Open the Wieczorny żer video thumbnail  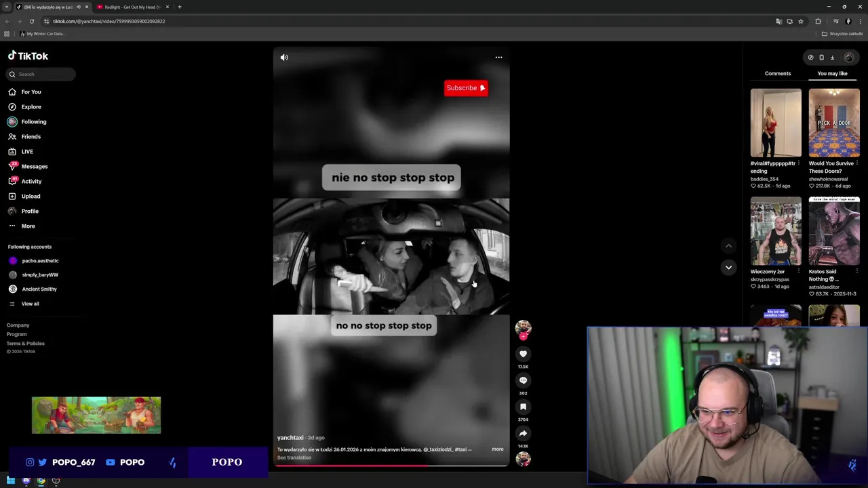pyautogui.click(x=776, y=231)
